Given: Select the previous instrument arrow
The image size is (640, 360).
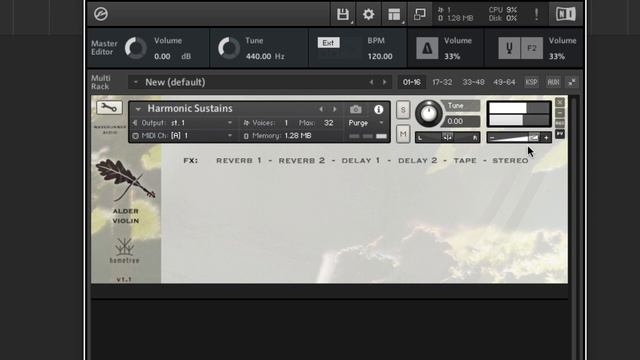Looking at the screenshot, I should [x=321, y=109].
